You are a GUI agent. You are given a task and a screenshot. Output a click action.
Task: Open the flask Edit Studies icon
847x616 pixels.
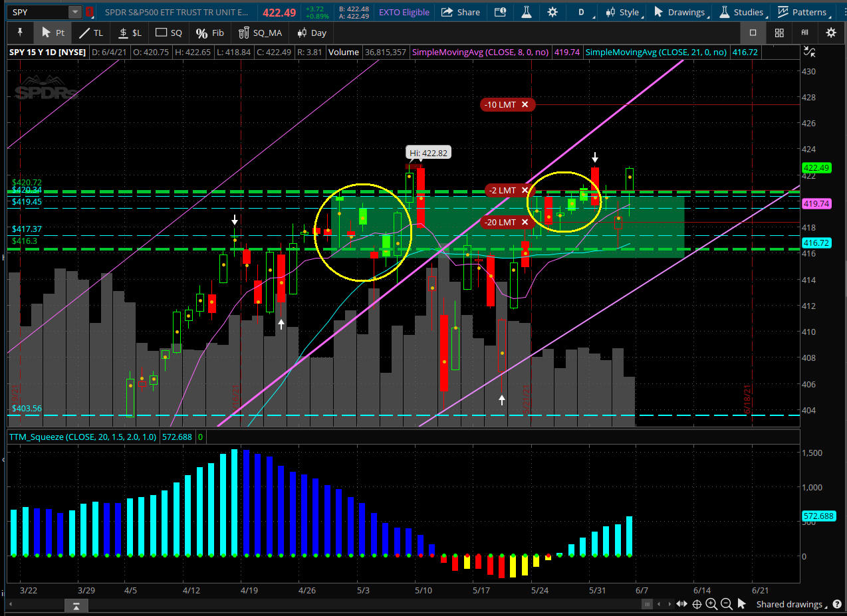click(526, 12)
